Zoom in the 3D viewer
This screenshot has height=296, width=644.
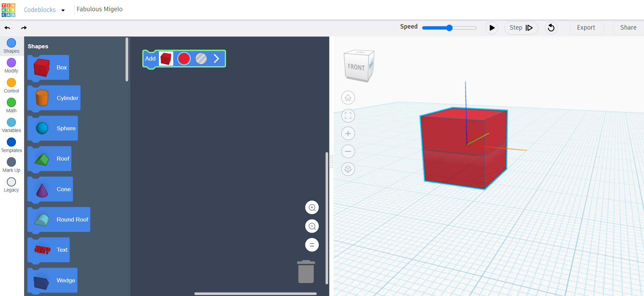(348, 133)
